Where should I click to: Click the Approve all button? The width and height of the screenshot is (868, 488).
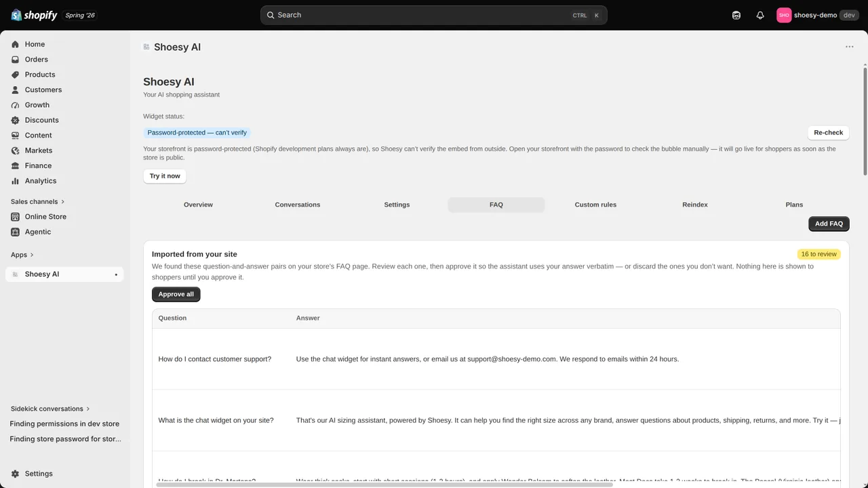[176, 294]
